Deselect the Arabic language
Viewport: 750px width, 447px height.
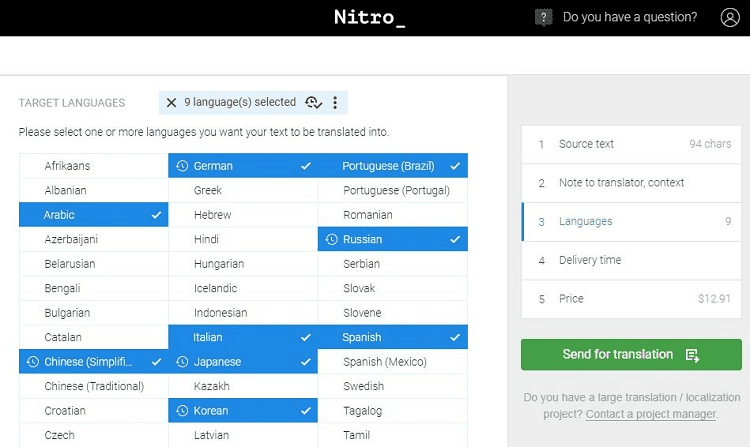(93, 215)
